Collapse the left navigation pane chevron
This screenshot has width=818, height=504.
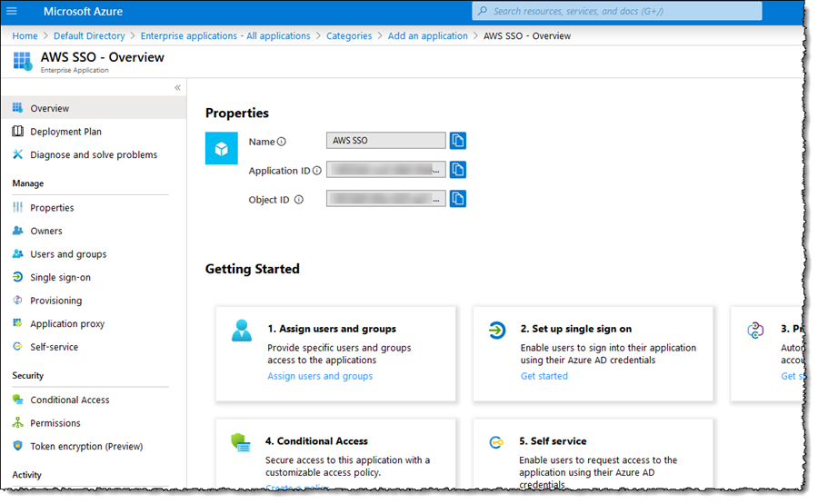click(177, 87)
